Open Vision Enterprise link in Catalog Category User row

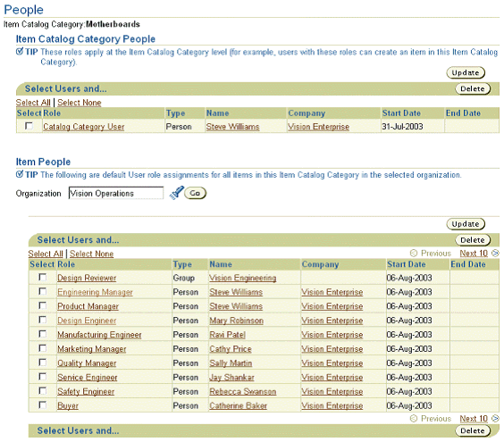tap(318, 127)
